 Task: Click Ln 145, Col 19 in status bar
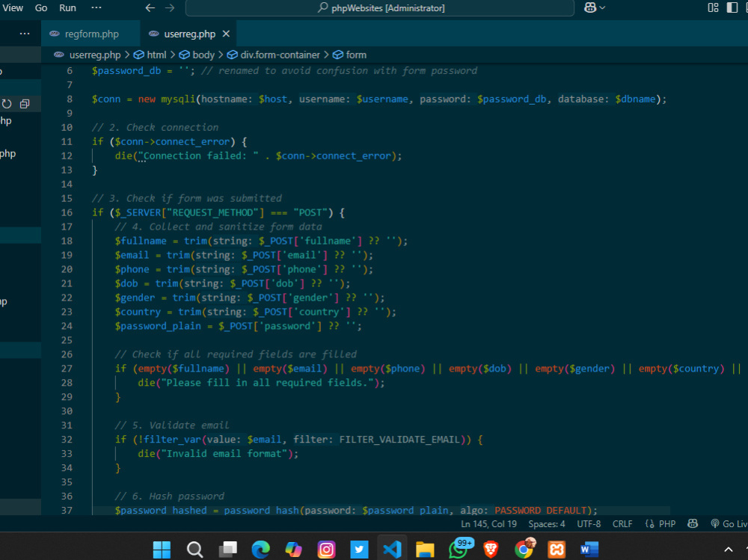point(488,524)
